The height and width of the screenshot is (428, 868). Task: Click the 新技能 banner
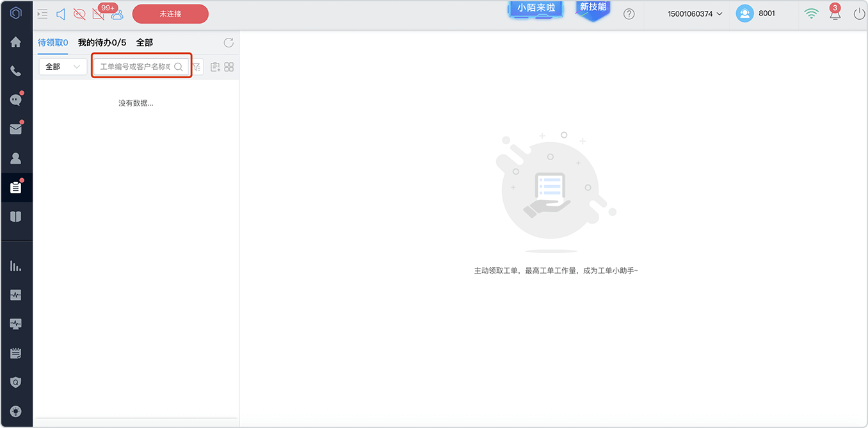pos(593,9)
